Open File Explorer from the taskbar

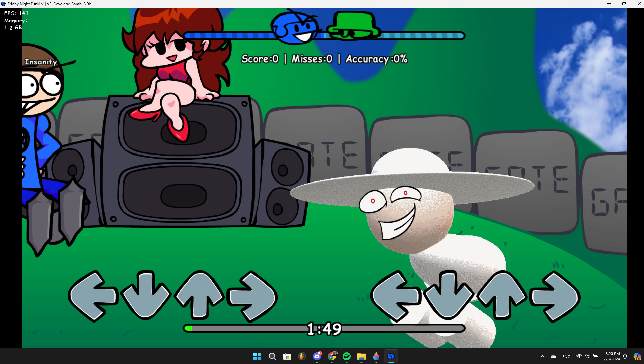click(x=361, y=356)
